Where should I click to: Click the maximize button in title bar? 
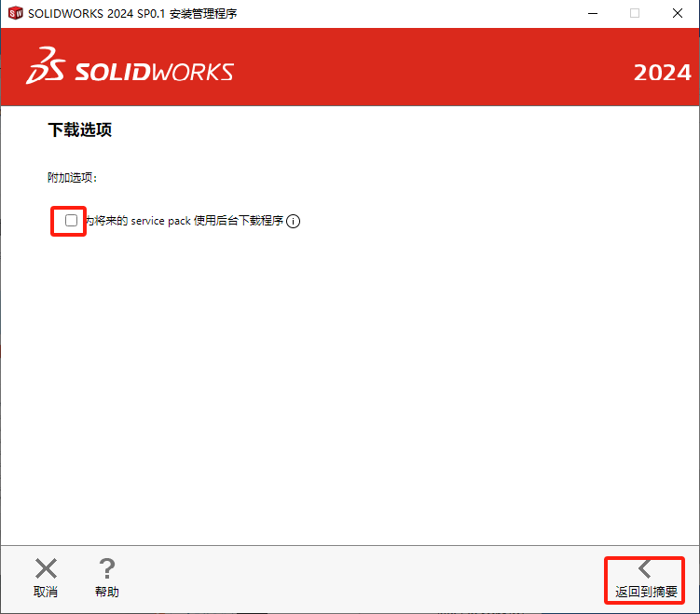635,13
